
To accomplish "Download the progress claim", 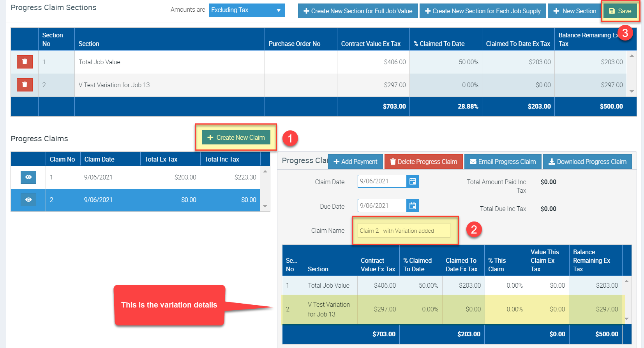I will (x=588, y=162).
